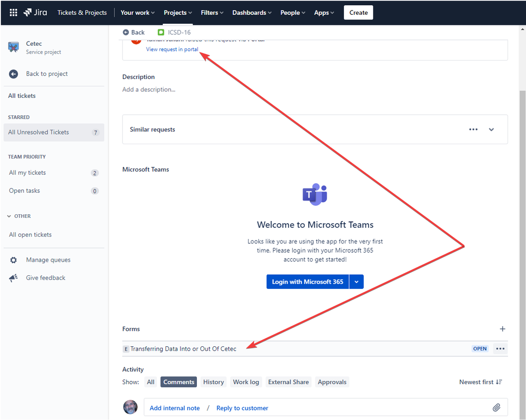
Task: Add a form with the plus icon
Action: (x=502, y=329)
